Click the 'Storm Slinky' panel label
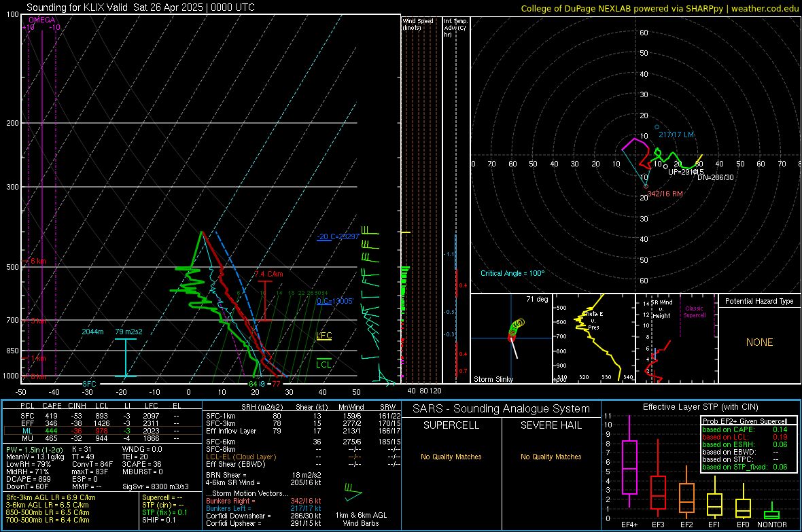Image resolution: width=802 pixels, height=532 pixels. (x=493, y=379)
